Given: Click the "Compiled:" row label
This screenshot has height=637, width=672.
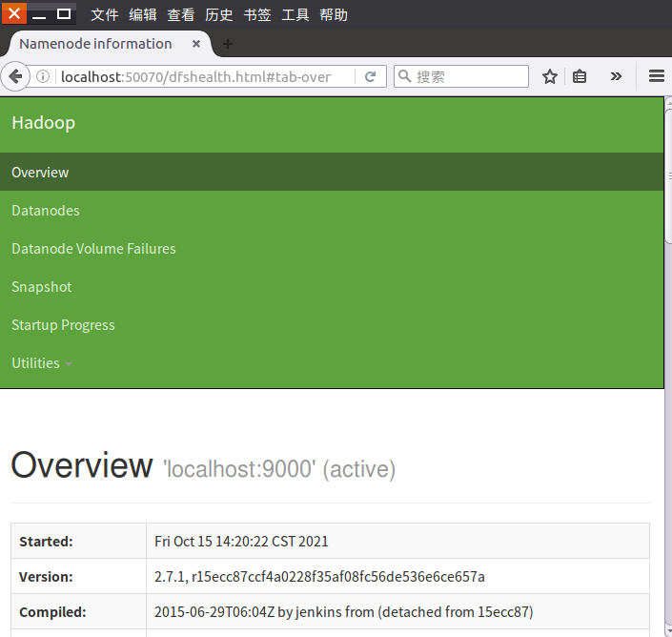Looking at the screenshot, I should (x=52, y=612).
